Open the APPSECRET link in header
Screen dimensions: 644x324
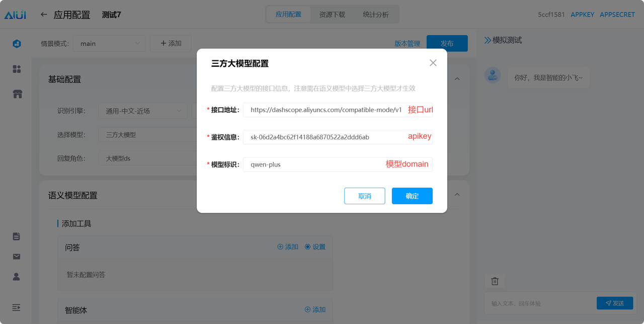[x=617, y=15]
